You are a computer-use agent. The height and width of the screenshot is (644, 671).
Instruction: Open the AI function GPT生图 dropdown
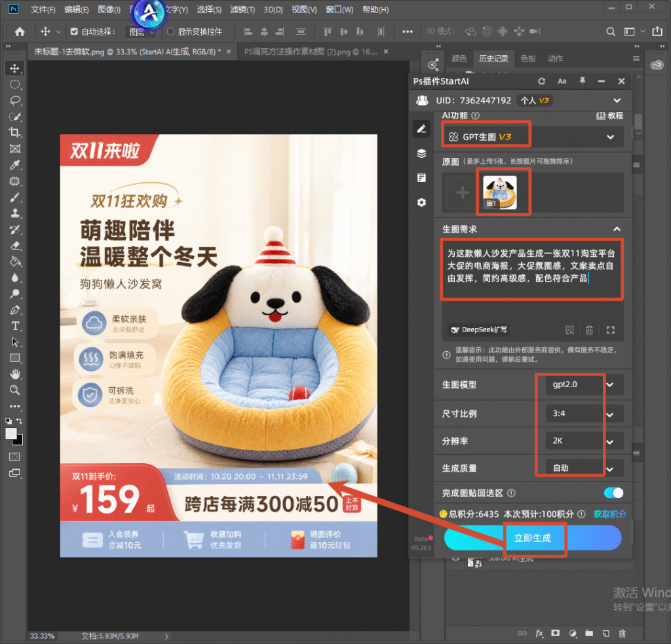(x=532, y=137)
